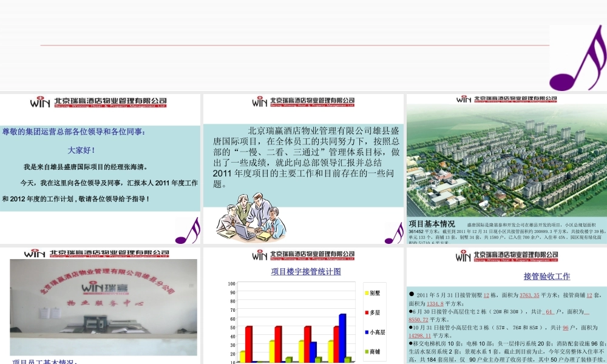Click the underlined value 8550.72
The width and height of the screenshot is (607, 364).
[418, 320]
